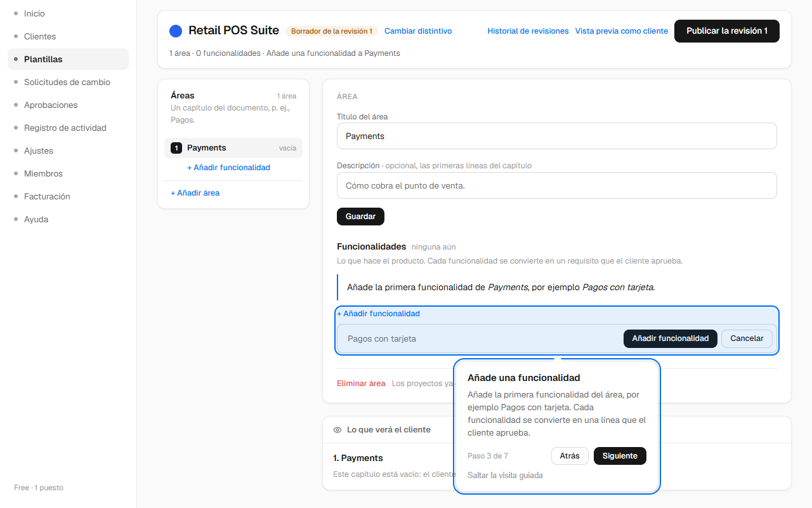Click the blue template color dot
Screen dimensions: 812x508
point(176,31)
